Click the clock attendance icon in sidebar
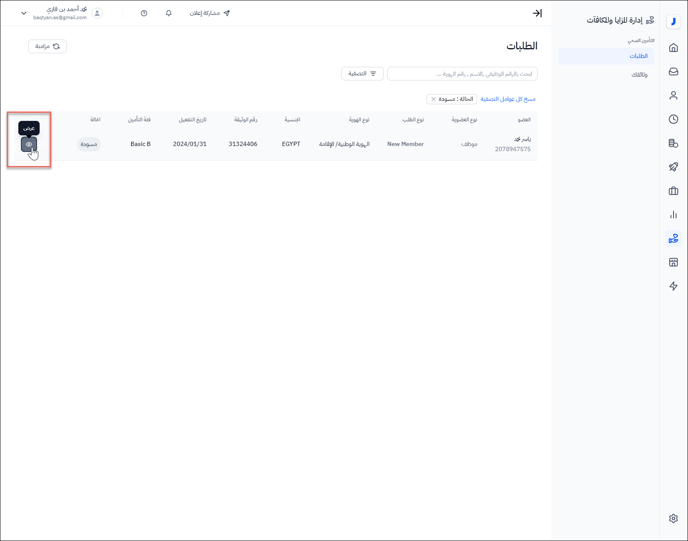This screenshot has height=541, width=688. (673, 120)
